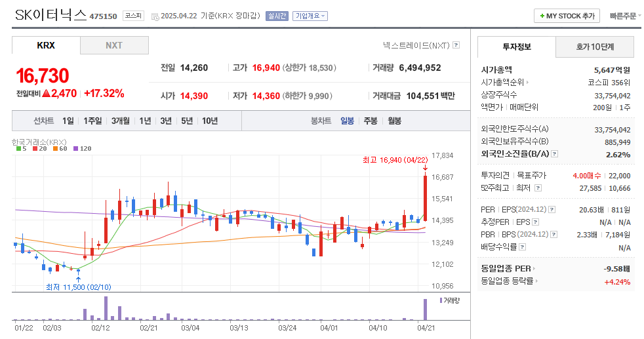The width and height of the screenshot is (644, 339).
Task: Click the 실시간 badge
Action: pos(277,16)
